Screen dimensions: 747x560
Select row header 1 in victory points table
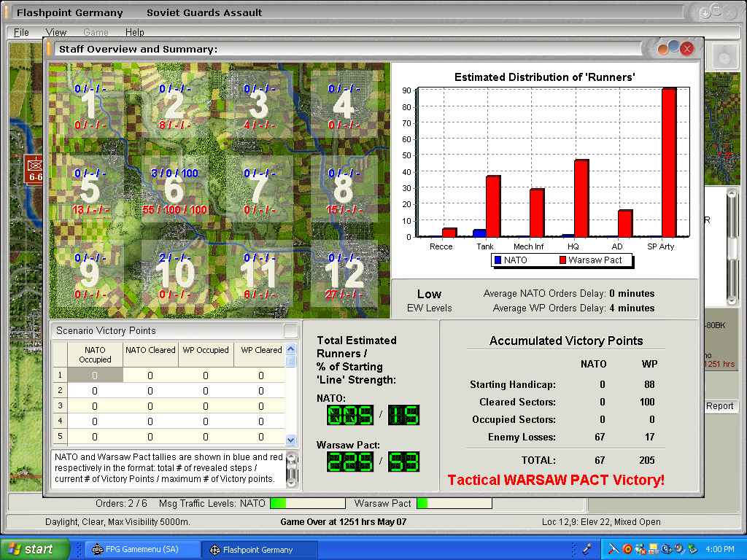(x=60, y=376)
